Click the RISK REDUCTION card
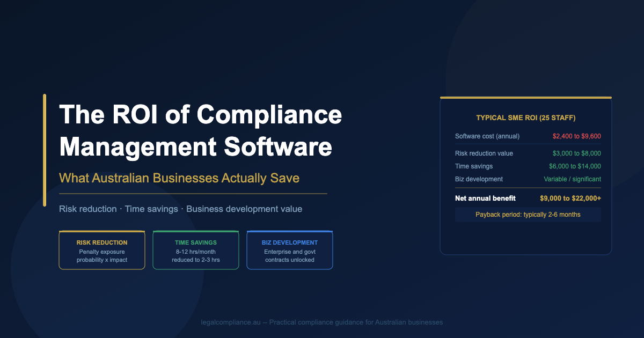Image resolution: width=644 pixels, height=338 pixels. click(x=102, y=251)
